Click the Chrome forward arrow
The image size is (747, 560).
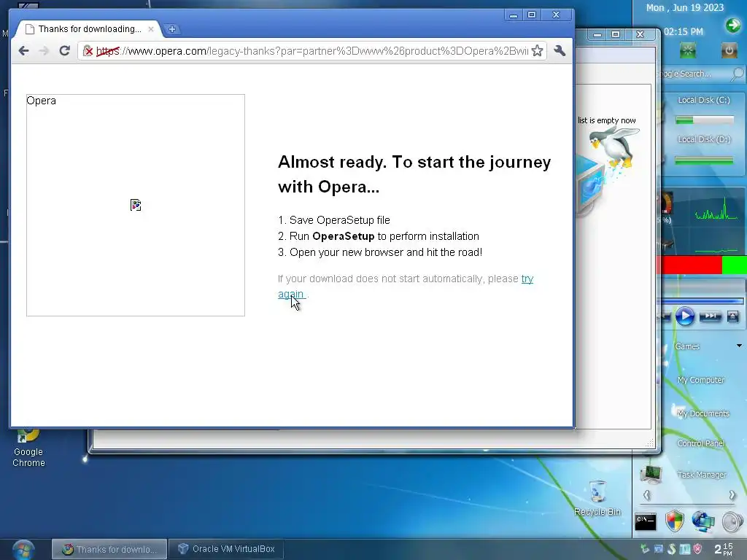[44, 51]
